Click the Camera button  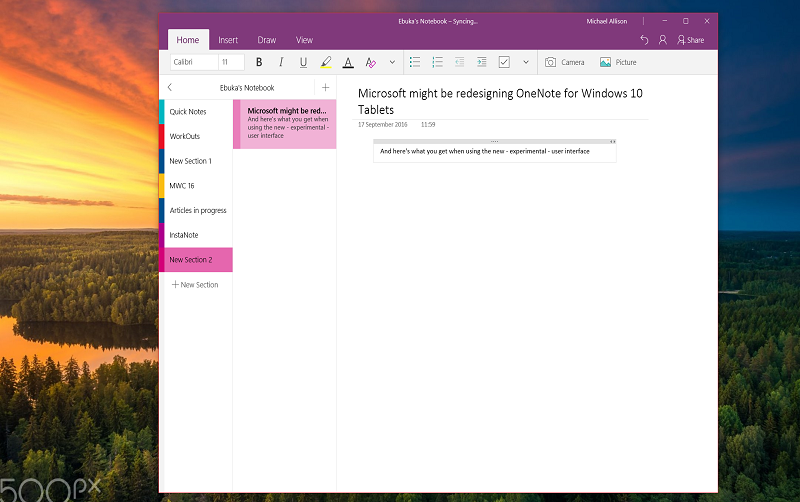[564, 62]
